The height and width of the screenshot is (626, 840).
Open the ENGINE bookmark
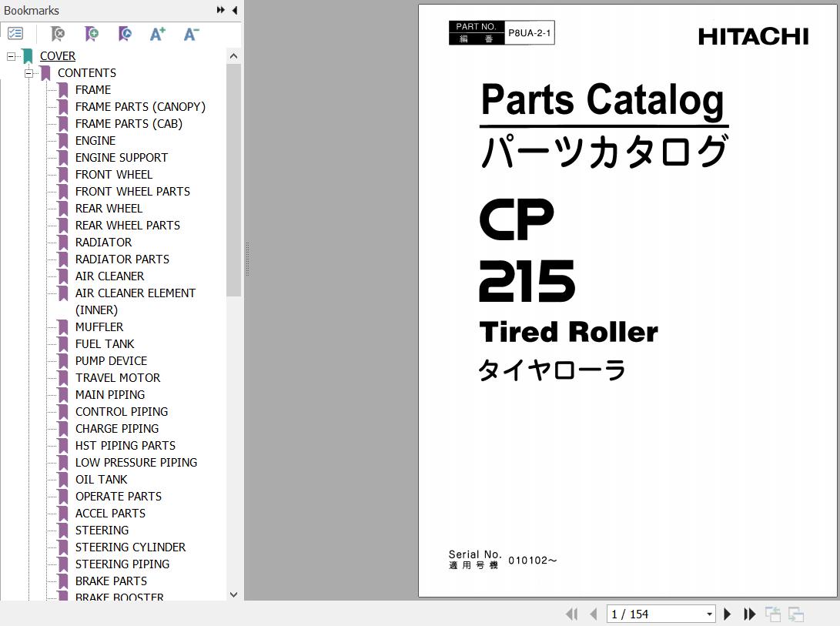[x=95, y=141]
